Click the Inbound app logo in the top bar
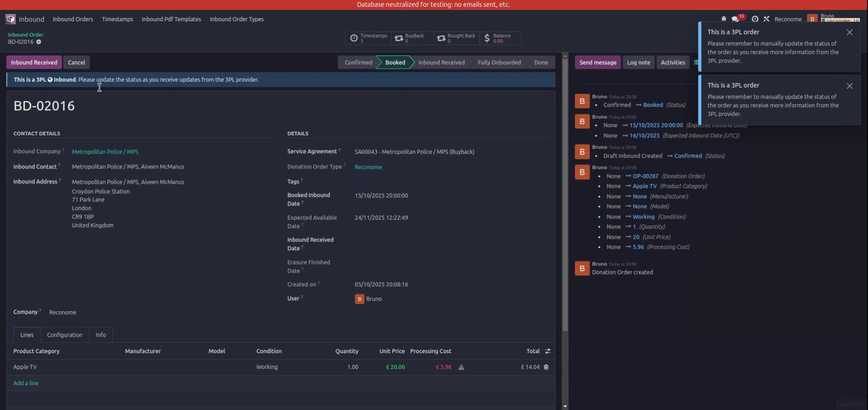Image resolution: width=868 pixels, height=410 pixels. point(10,19)
